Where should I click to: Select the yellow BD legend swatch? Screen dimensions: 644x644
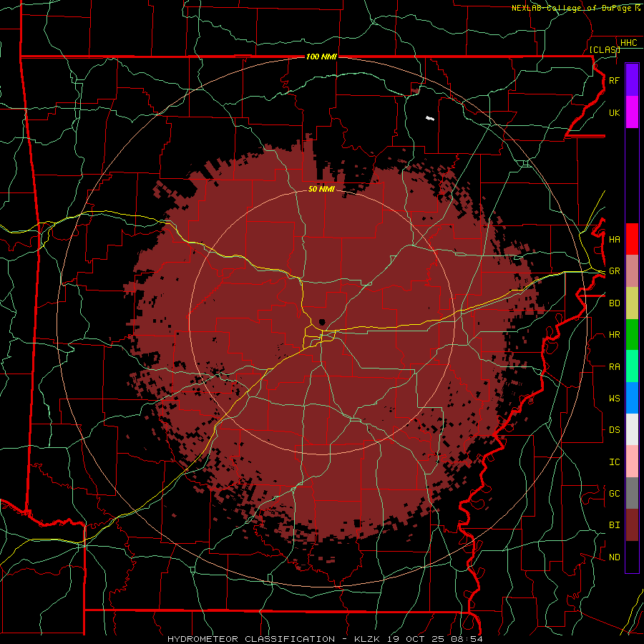pyautogui.click(x=632, y=303)
